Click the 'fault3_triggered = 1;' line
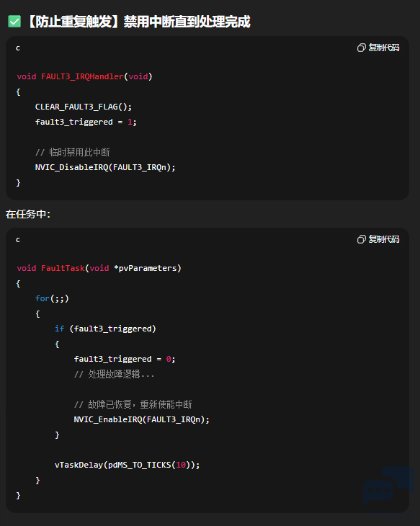 (x=86, y=122)
